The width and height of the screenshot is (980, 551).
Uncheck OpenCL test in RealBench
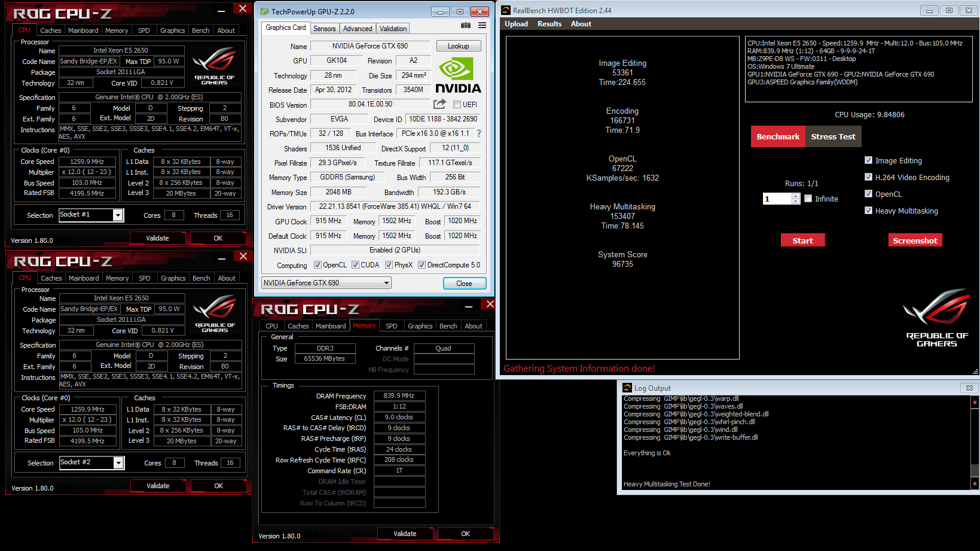(868, 194)
